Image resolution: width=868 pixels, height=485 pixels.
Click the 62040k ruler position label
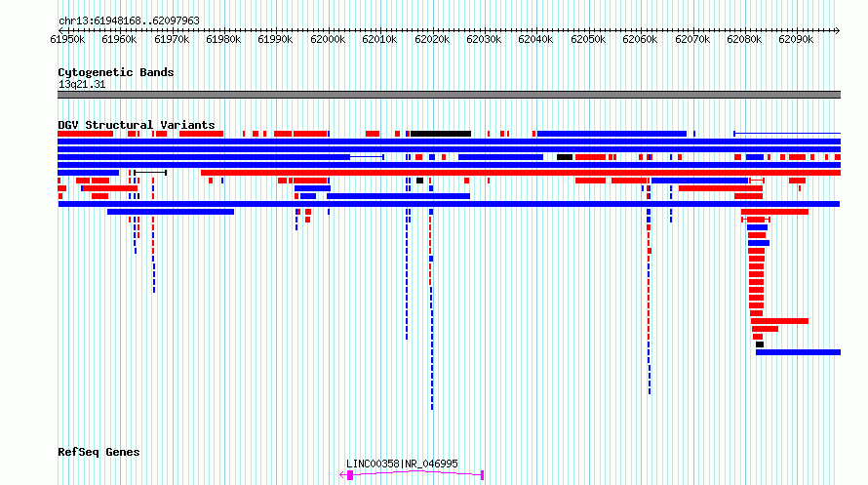[535, 40]
